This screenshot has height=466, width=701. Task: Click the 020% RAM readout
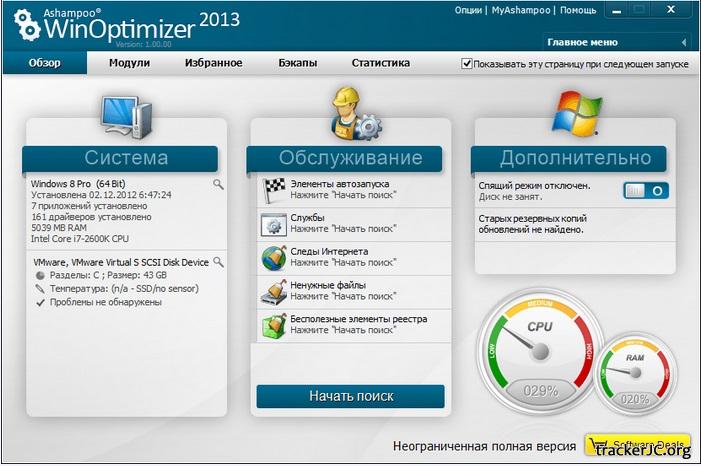[635, 399]
